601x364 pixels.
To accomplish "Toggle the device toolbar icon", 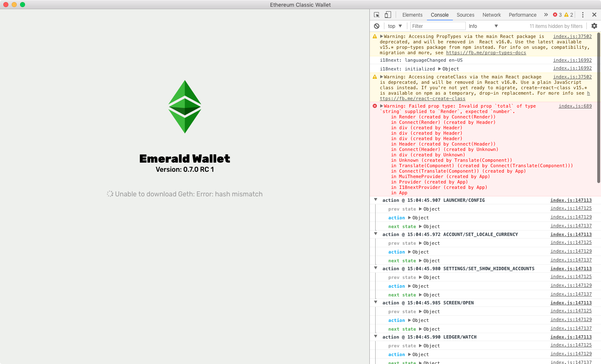I will coord(388,15).
